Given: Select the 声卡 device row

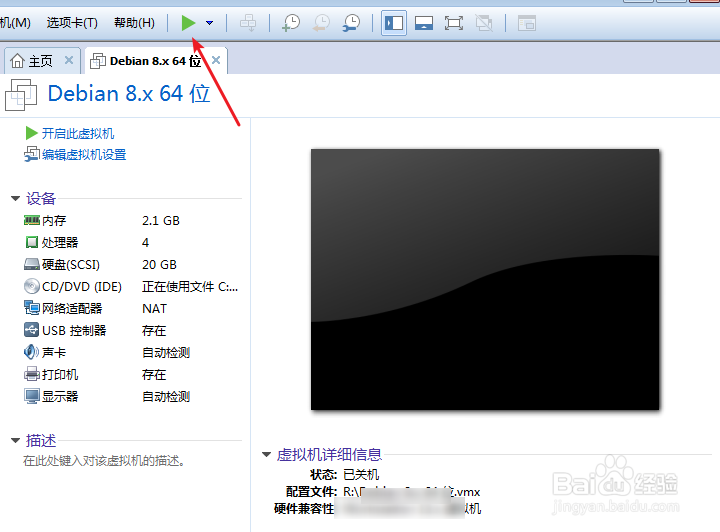Looking at the screenshot, I should pos(131,353).
